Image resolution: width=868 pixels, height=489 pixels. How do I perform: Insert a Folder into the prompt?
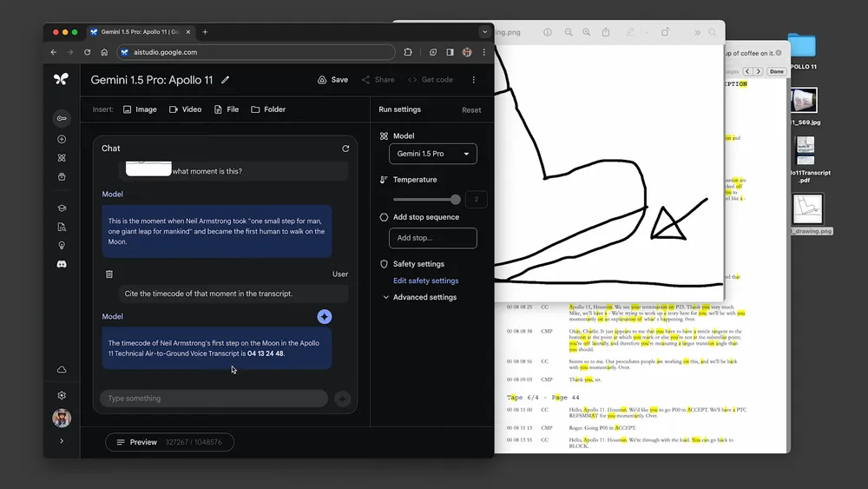[x=268, y=109]
